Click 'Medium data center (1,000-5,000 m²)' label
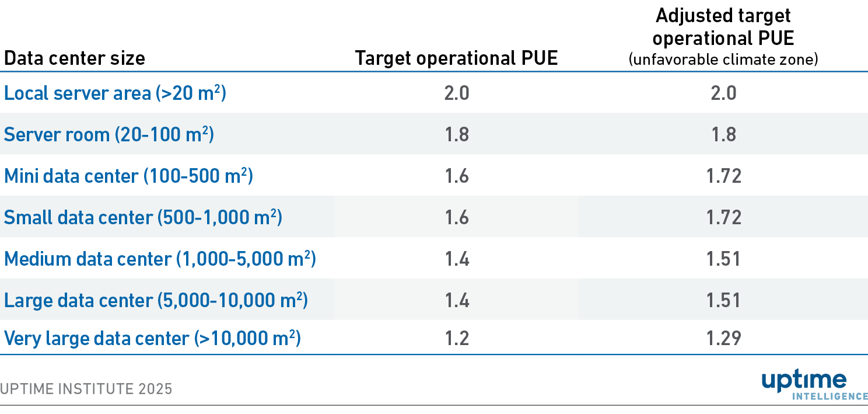This screenshot has width=868, height=414. [x=160, y=259]
